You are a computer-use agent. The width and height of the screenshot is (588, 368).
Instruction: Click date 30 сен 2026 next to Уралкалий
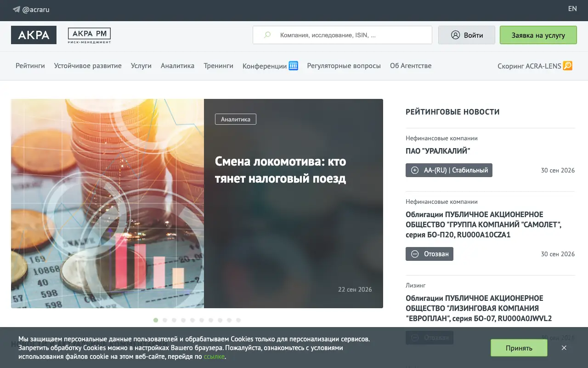click(x=558, y=170)
